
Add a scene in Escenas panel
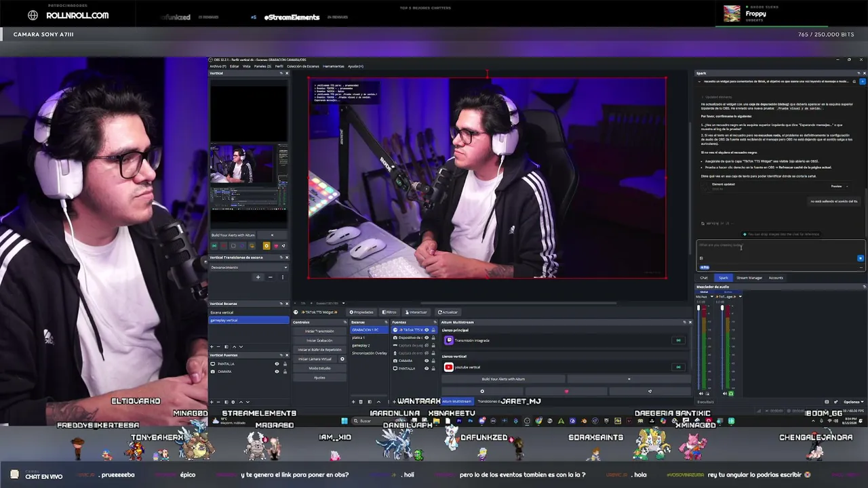click(x=353, y=402)
